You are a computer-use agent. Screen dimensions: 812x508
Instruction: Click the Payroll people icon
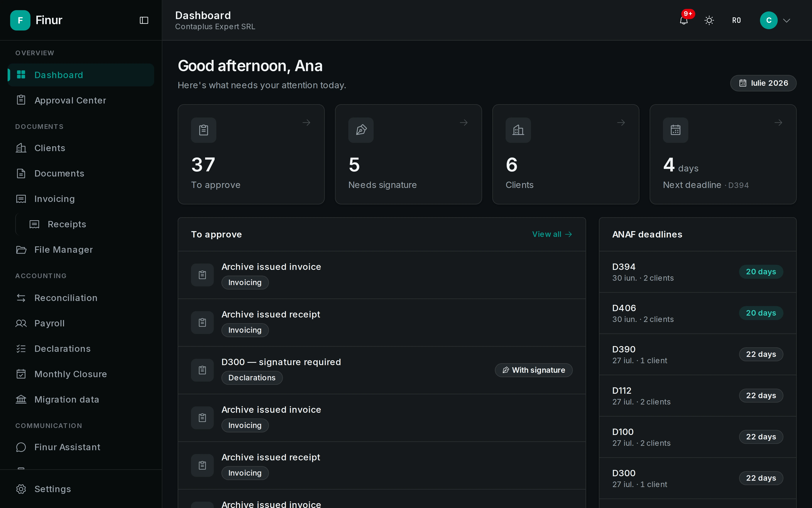point(21,323)
